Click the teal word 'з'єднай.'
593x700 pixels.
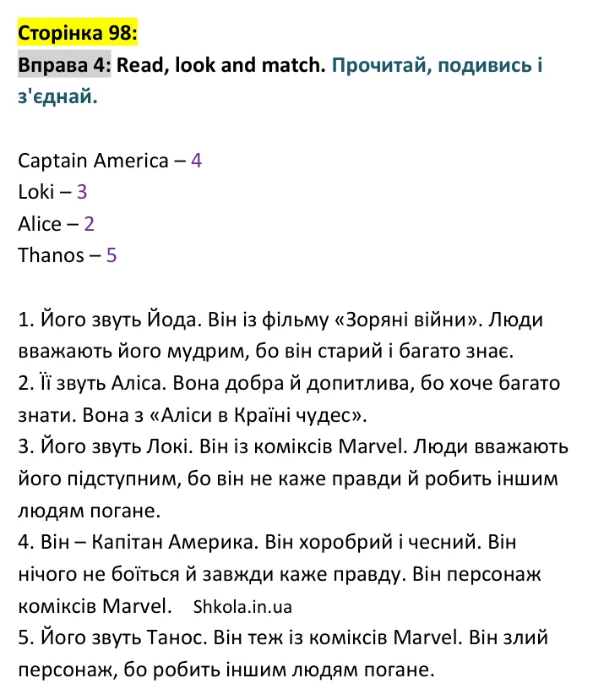57,96
